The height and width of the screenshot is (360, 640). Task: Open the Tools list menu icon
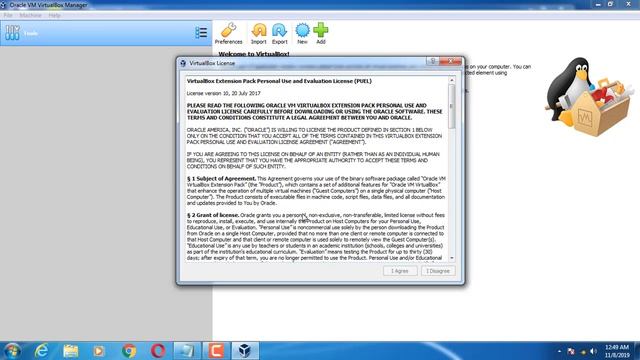point(201,33)
